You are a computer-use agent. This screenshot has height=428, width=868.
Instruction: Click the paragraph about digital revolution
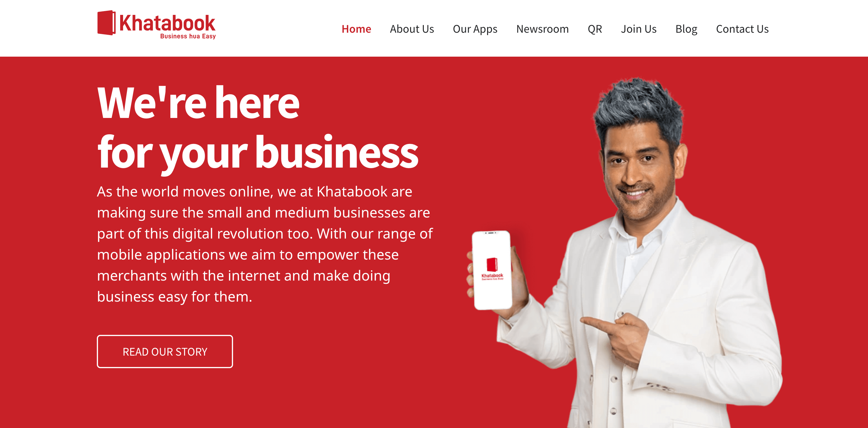[265, 244]
